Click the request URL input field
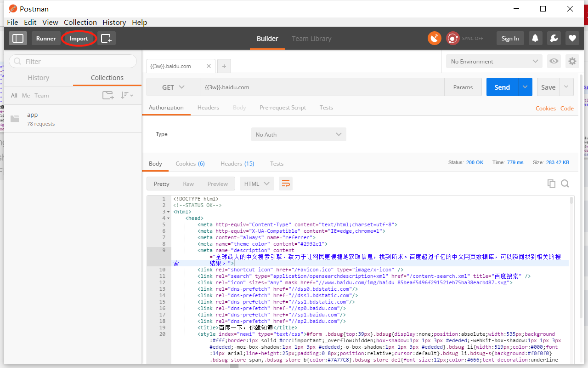 coord(322,87)
